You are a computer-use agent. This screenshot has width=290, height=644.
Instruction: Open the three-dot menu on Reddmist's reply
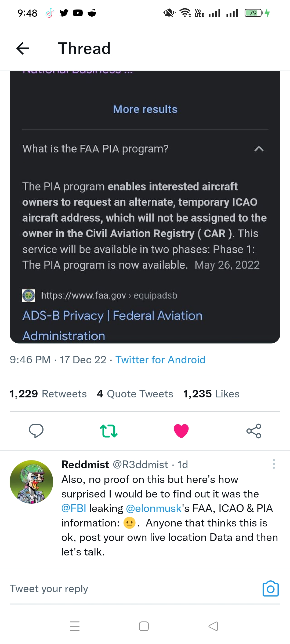pyautogui.click(x=274, y=464)
